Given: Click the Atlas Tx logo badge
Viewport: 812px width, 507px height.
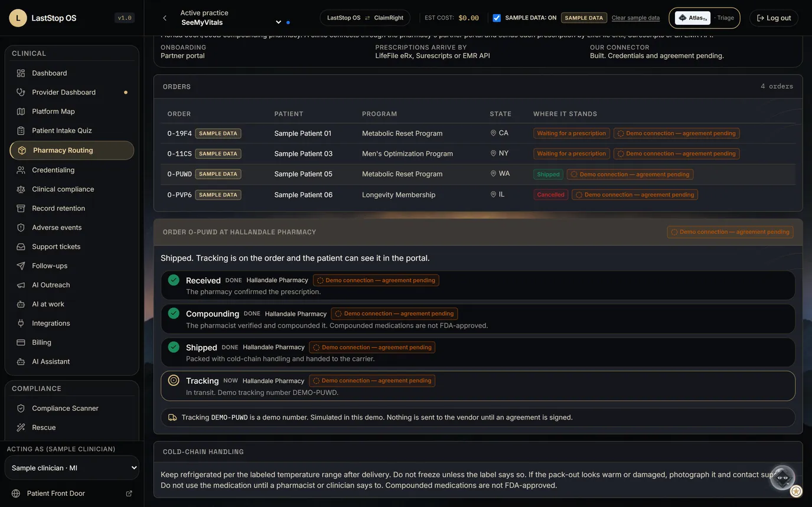Looking at the screenshot, I should 693,18.
